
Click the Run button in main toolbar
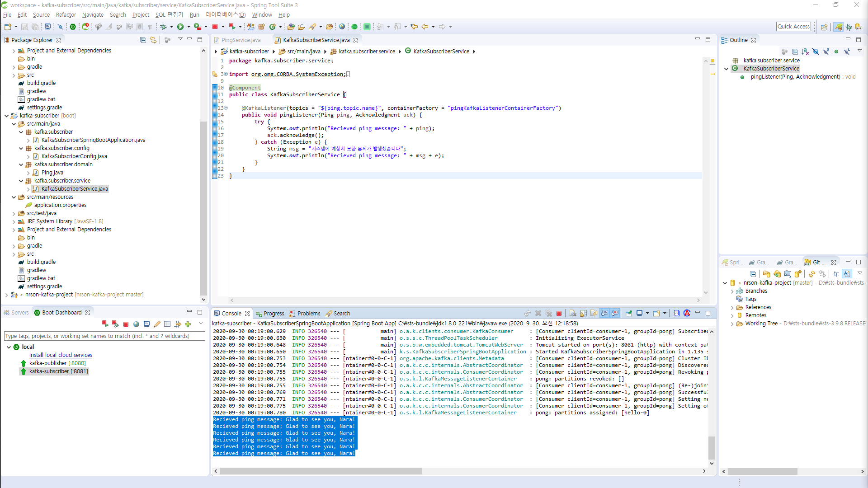coord(180,27)
